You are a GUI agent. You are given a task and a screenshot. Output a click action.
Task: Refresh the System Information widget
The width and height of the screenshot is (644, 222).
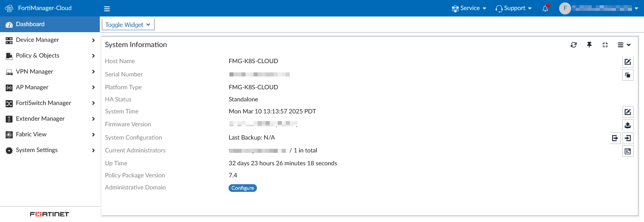574,45
